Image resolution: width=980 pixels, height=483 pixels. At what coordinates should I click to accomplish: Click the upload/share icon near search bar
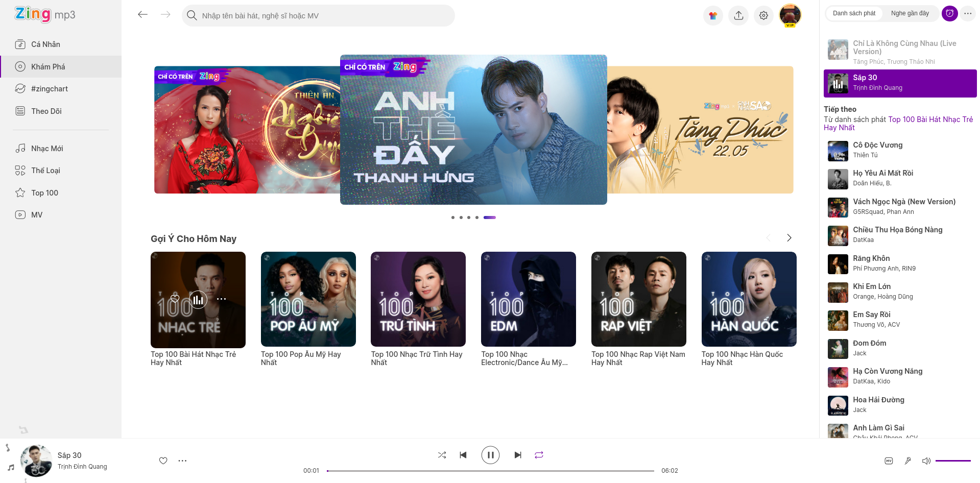click(738, 15)
